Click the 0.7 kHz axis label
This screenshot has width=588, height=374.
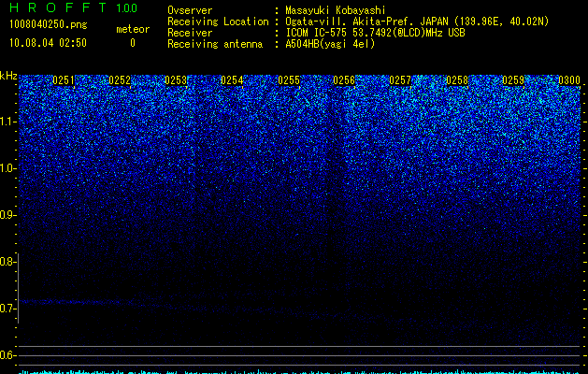pyautogui.click(x=7, y=309)
